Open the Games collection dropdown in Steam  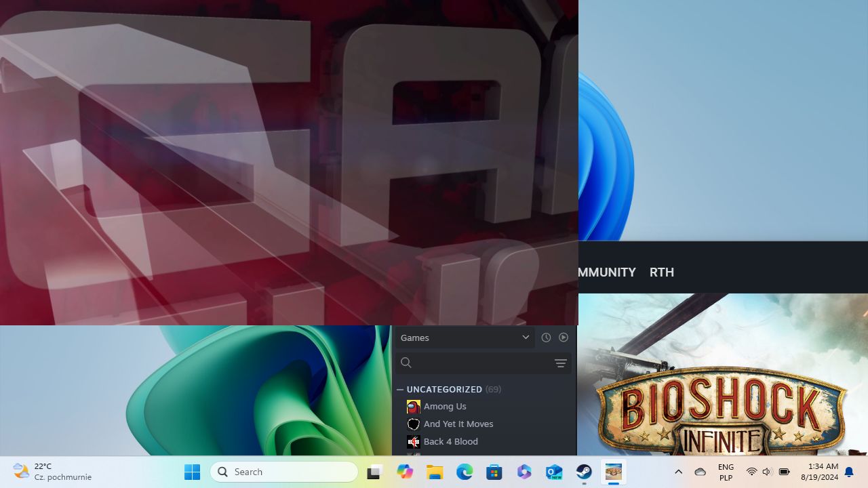click(465, 338)
